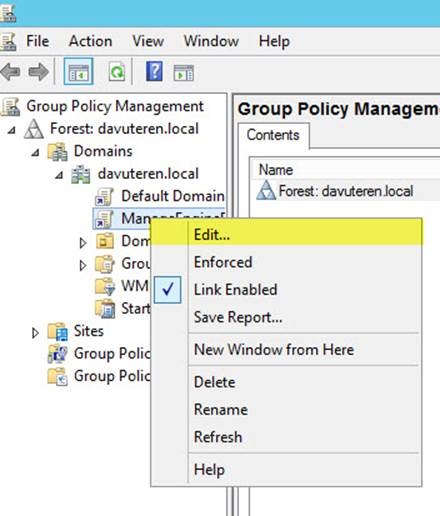Collapse the Forest: davuteren.local tree node
The width and height of the screenshot is (440, 516).
pyautogui.click(x=11, y=130)
